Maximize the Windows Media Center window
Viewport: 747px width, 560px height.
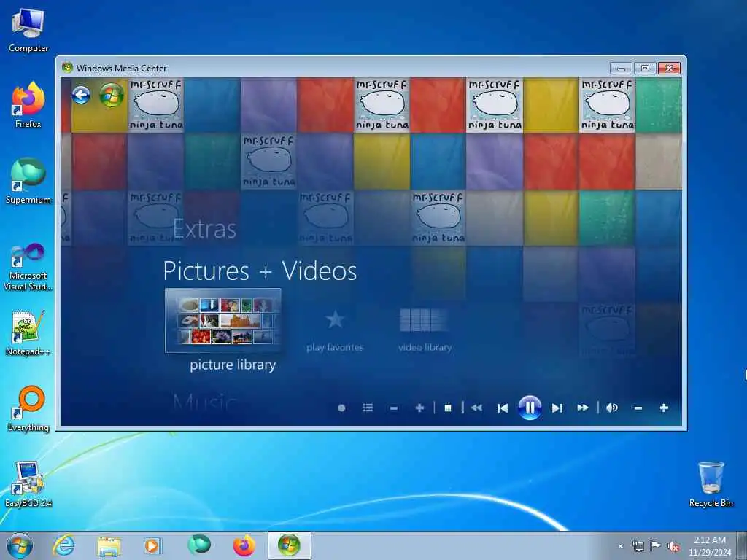pyautogui.click(x=645, y=68)
